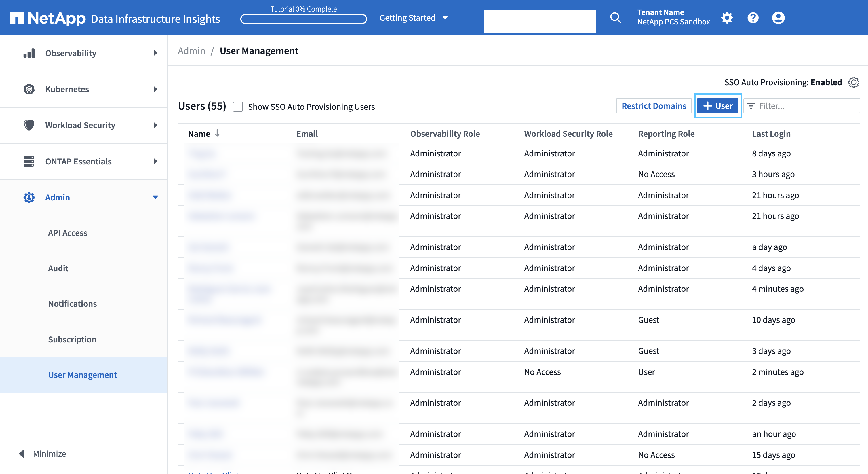Toggle Show SSO Auto Provisioning Users checkbox
868x474 pixels.
point(237,106)
